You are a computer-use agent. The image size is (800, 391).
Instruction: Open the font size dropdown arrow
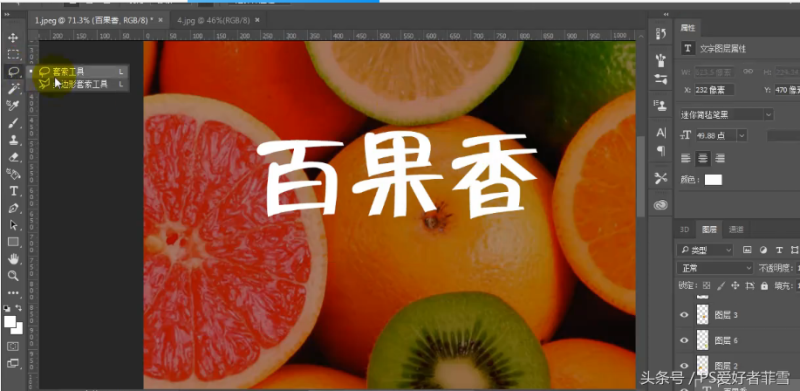click(x=742, y=135)
